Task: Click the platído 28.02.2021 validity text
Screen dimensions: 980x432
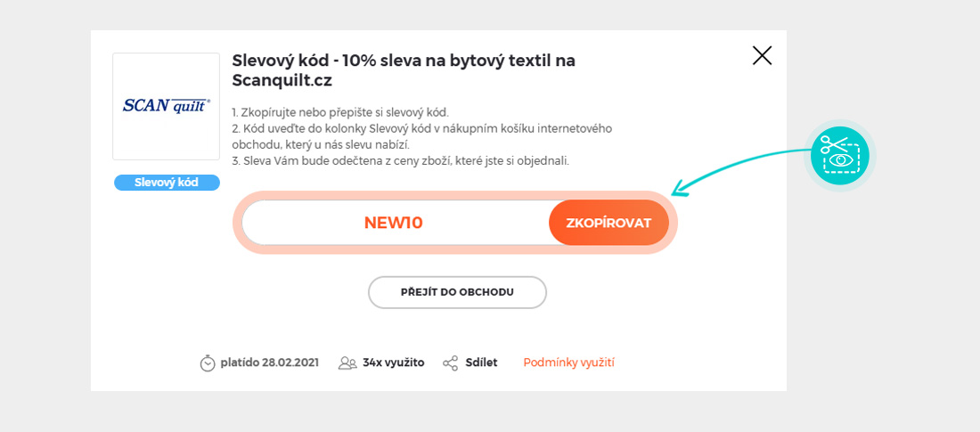Action: tap(269, 363)
